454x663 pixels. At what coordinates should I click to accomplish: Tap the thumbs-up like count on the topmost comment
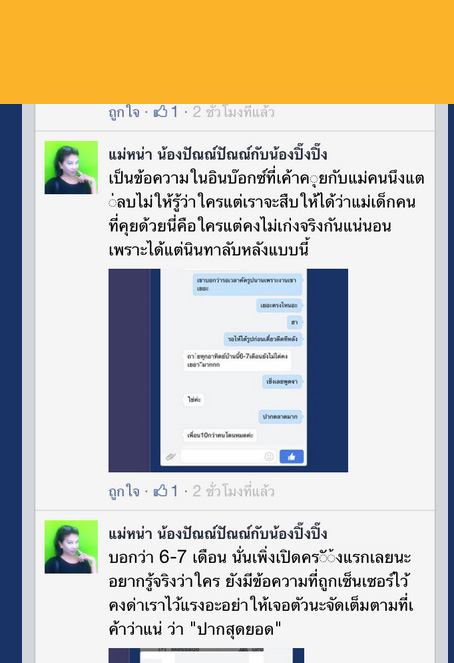point(165,112)
